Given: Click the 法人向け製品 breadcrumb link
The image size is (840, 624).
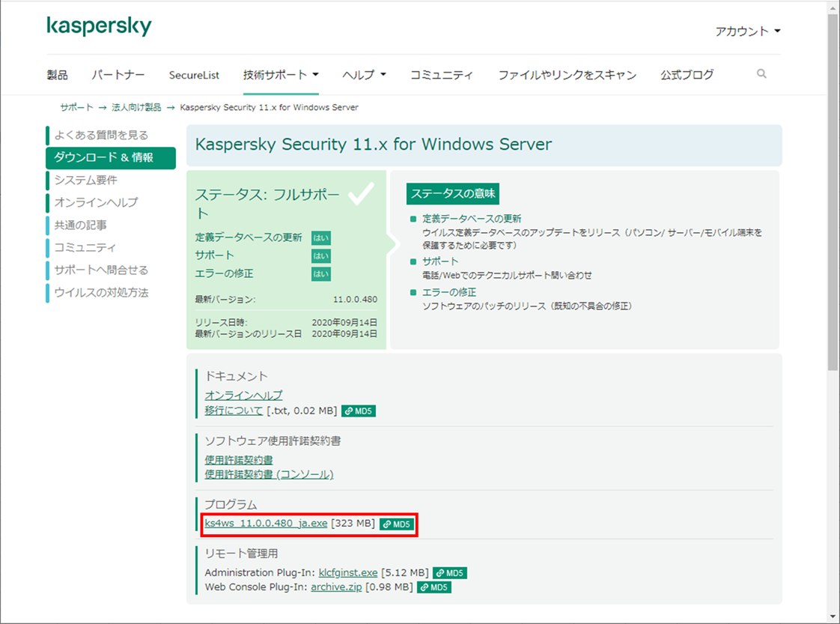Looking at the screenshot, I should [x=136, y=107].
